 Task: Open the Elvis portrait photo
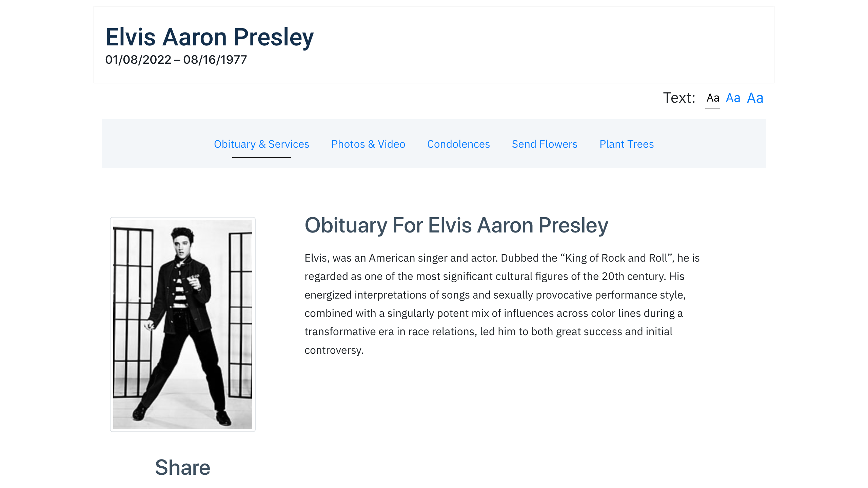tap(183, 324)
